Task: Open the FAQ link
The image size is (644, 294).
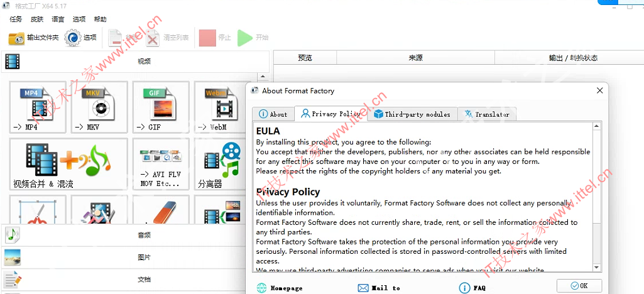Action: 472,288
